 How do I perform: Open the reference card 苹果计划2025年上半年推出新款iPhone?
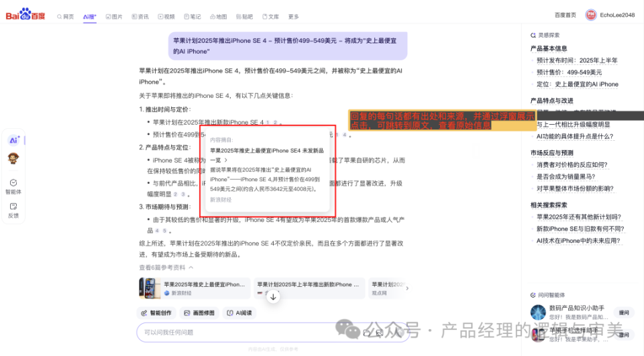pyautogui.click(x=309, y=288)
